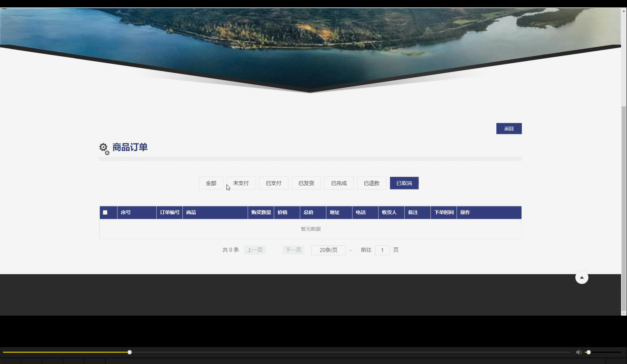Go to previous page with 上一页
Viewport: 627px width, 364px height.
tap(255, 250)
